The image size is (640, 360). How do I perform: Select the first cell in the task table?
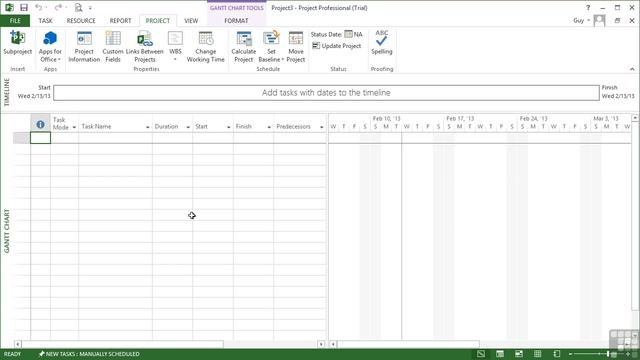(x=40, y=138)
